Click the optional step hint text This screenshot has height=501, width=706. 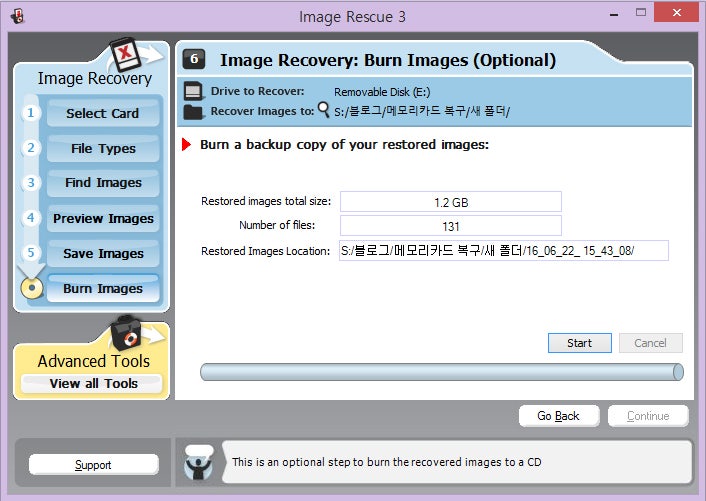(x=386, y=462)
